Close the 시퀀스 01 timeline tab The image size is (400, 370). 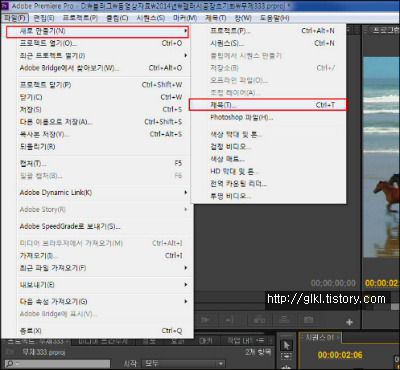[x=338, y=337]
